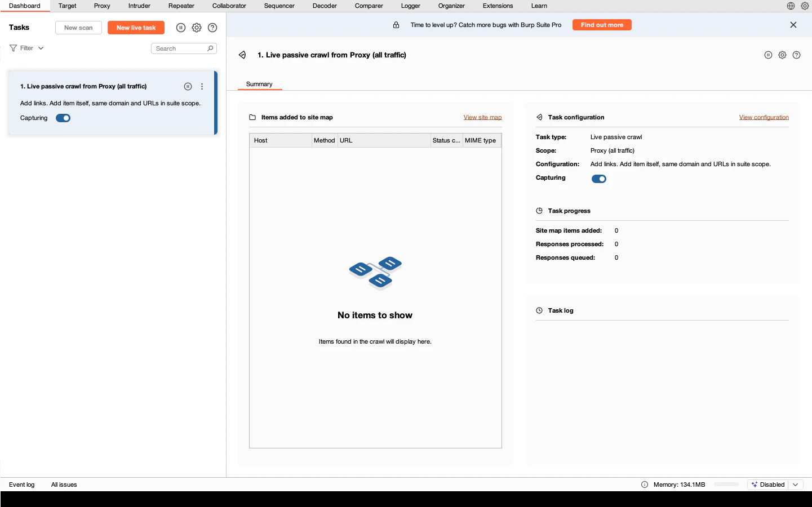Click the Task log clock icon
The image size is (812, 507).
tap(539, 310)
